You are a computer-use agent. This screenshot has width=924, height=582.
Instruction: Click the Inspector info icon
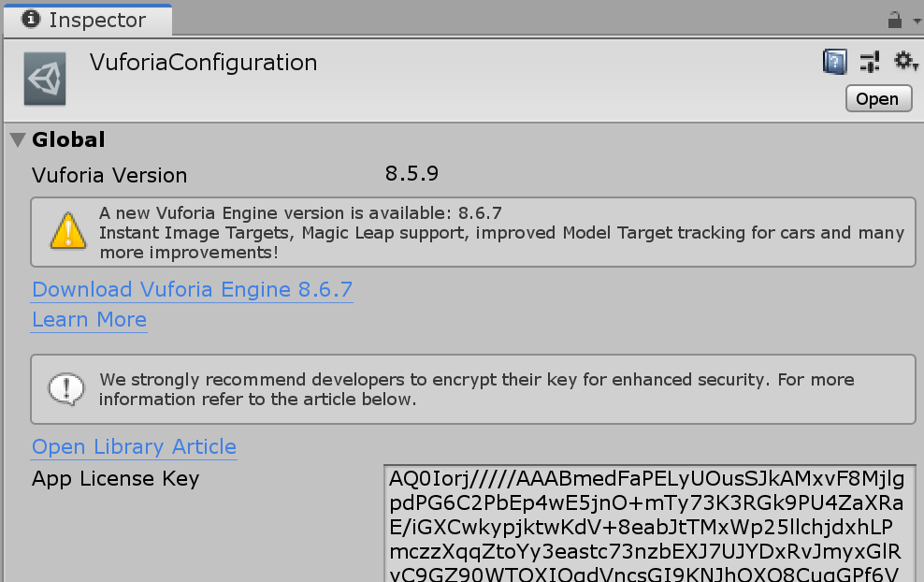click(x=31, y=20)
